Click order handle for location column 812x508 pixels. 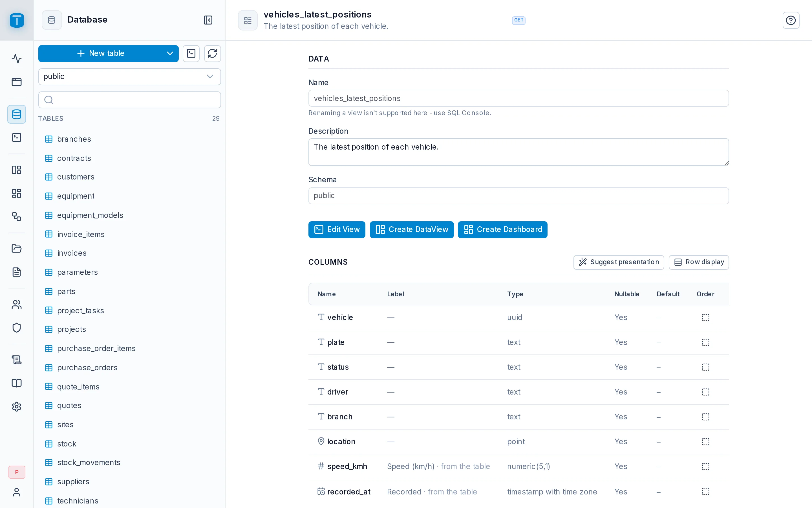click(706, 442)
